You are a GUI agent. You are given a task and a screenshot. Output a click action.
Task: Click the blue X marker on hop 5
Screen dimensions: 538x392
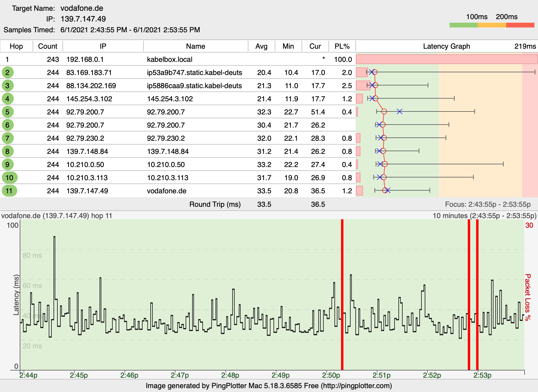pyautogui.click(x=400, y=111)
